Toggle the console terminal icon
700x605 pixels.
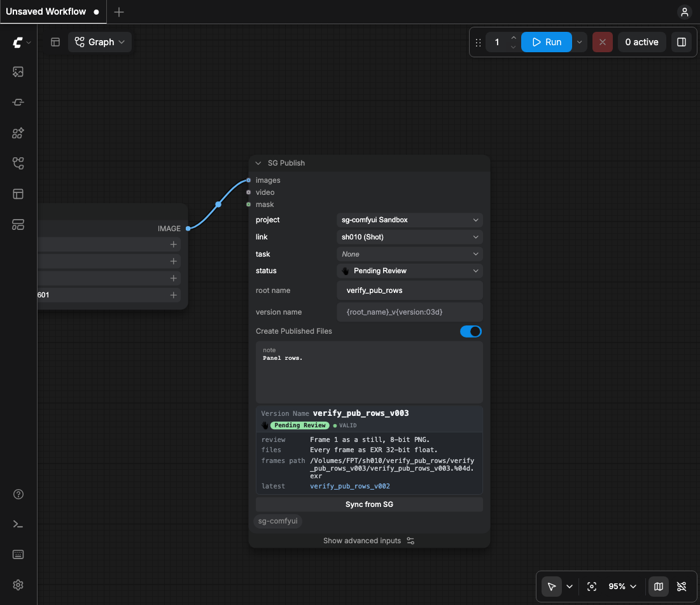point(18,524)
